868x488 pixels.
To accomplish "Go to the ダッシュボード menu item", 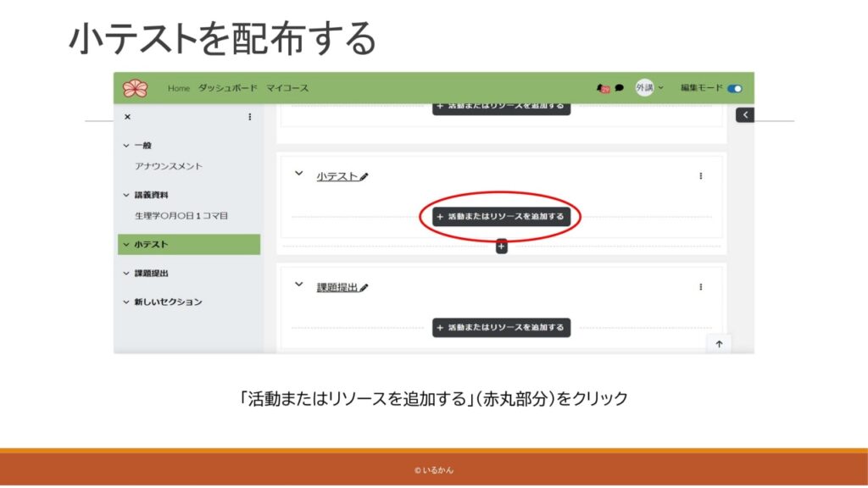I will point(228,88).
